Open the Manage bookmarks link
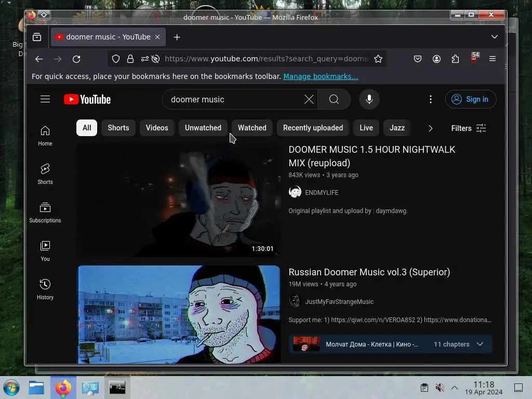This screenshot has height=399, width=532. [321, 76]
